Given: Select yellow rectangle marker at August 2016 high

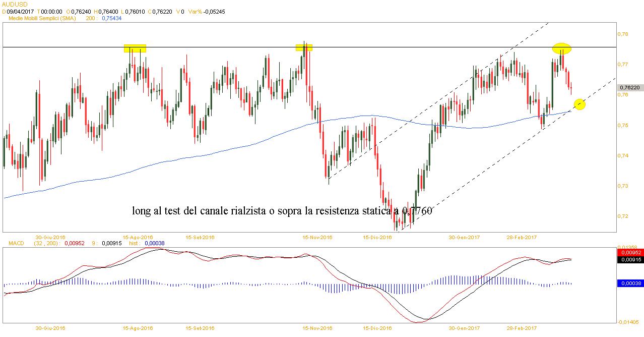Looking at the screenshot, I should (x=135, y=48).
